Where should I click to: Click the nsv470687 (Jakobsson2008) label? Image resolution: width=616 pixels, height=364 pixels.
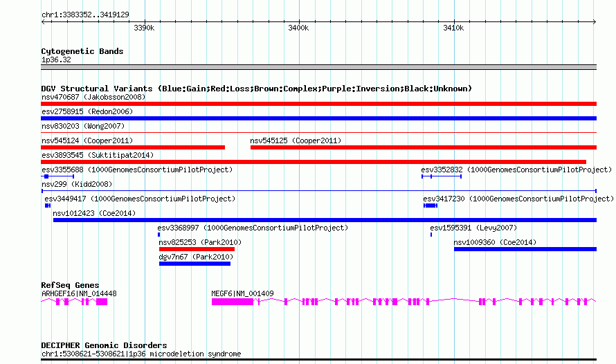tap(93, 97)
